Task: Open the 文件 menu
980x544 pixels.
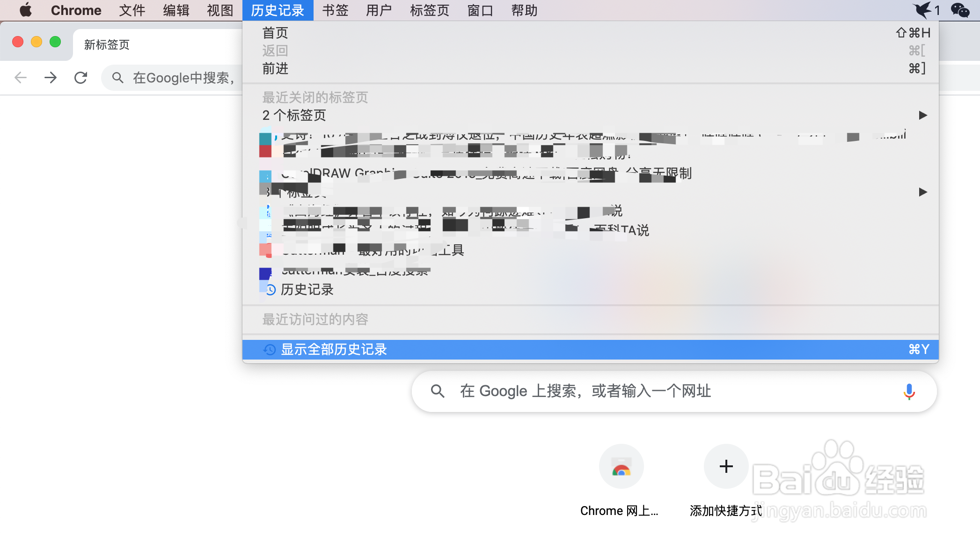Action: pyautogui.click(x=132, y=10)
